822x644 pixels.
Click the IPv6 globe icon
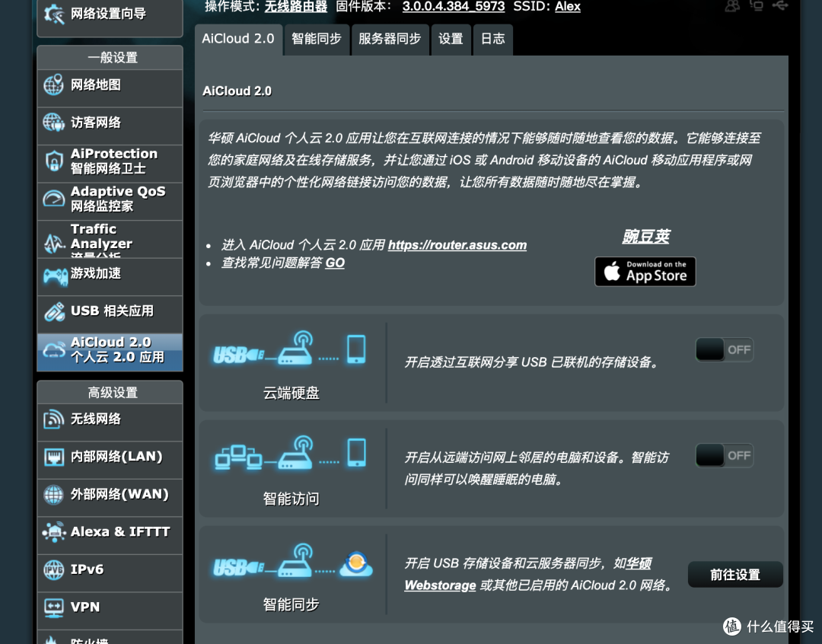click(x=53, y=569)
